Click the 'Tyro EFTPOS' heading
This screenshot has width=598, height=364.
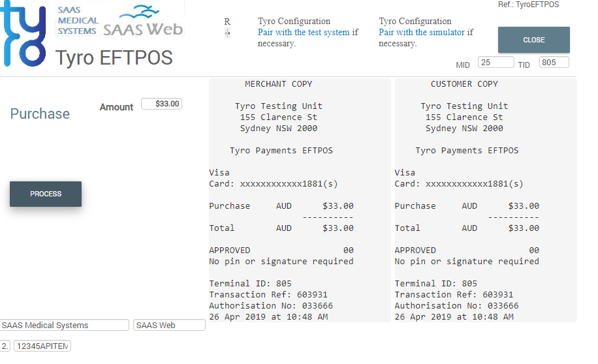(x=114, y=58)
